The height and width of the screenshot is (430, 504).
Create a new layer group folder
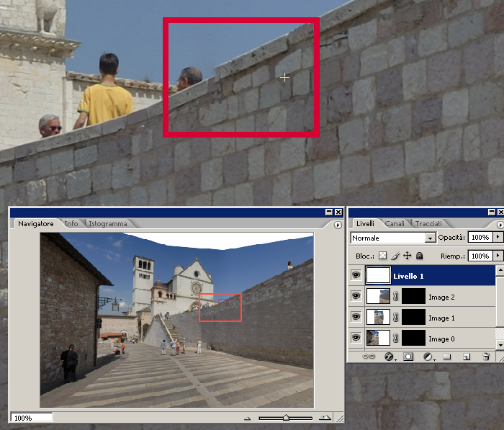[x=447, y=357]
